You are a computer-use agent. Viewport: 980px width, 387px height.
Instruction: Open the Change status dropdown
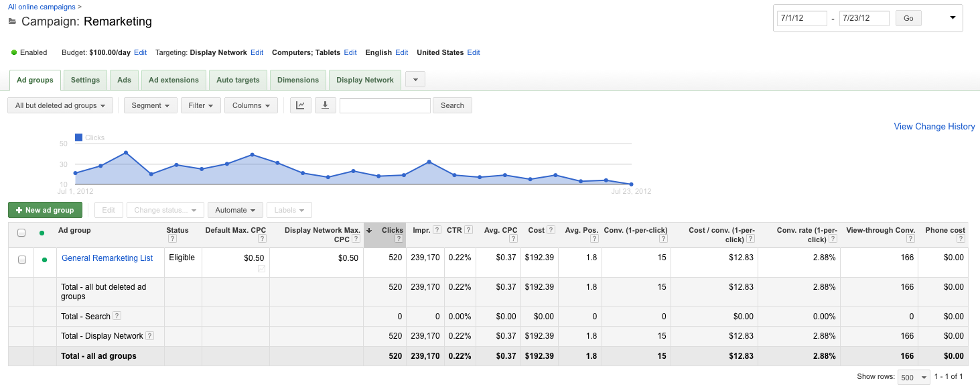tap(165, 210)
